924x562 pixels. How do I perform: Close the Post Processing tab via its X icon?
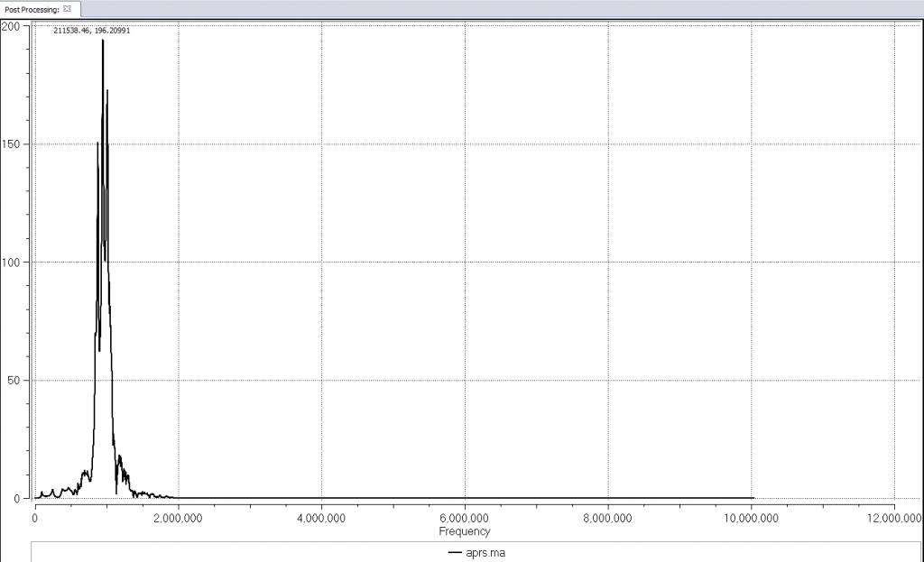(67, 8)
